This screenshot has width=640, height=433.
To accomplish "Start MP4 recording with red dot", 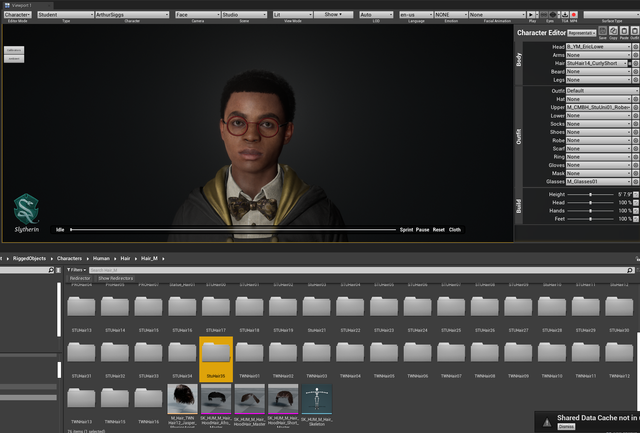I will (x=574, y=15).
